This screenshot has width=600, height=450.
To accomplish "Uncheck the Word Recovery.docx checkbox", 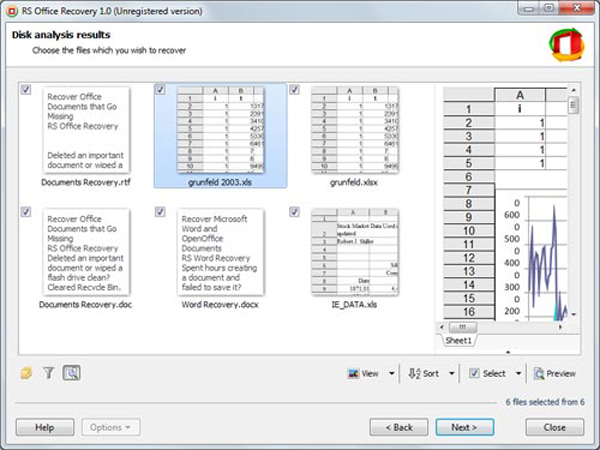I will click(x=160, y=212).
